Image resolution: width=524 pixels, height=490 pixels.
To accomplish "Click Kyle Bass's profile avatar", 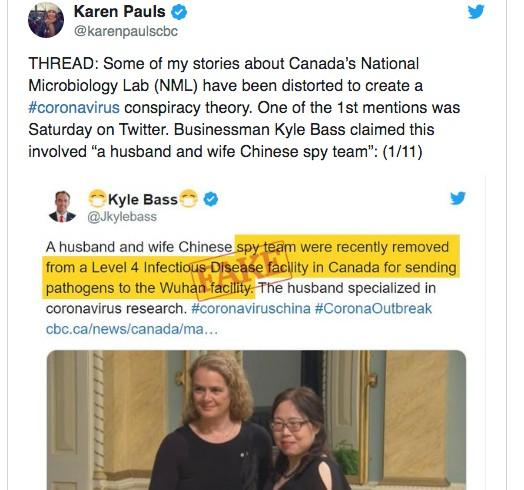I will (x=62, y=207).
